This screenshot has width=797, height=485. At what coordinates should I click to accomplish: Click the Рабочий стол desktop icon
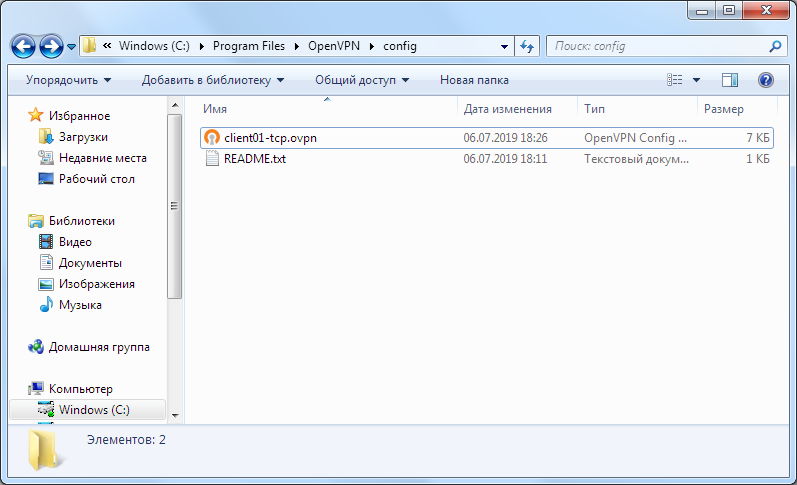pos(46,178)
